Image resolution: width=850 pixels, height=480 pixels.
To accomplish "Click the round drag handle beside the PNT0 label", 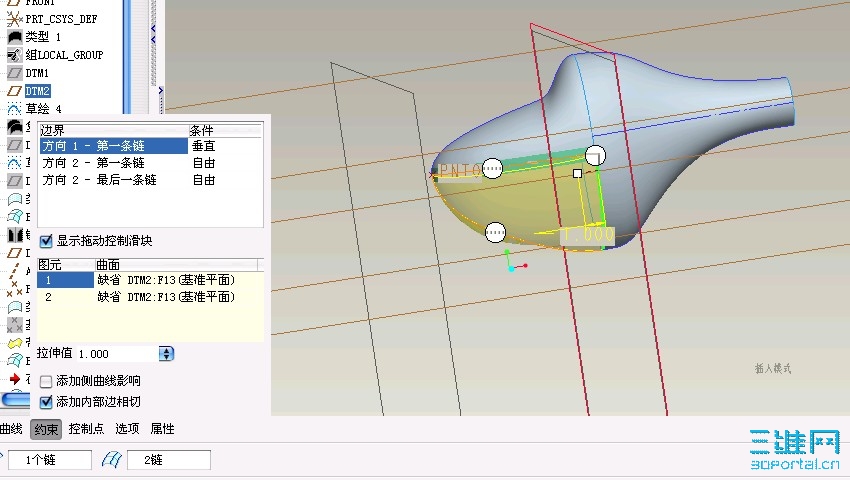I will (x=492, y=169).
